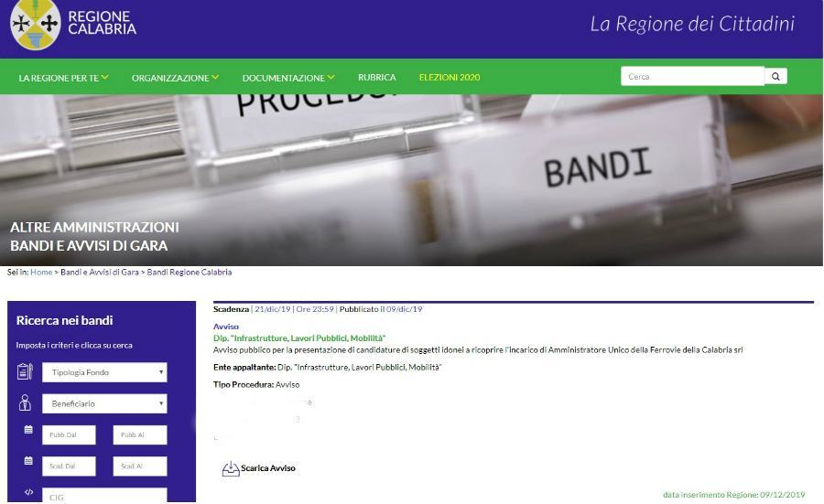This screenshot has width=824, height=504.
Task: Focus the Cerca search field
Action: (x=692, y=76)
